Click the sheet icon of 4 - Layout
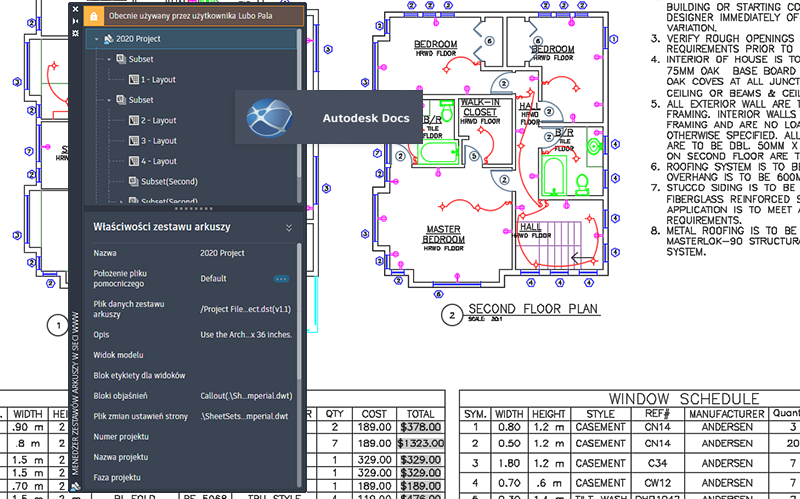 [134, 161]
